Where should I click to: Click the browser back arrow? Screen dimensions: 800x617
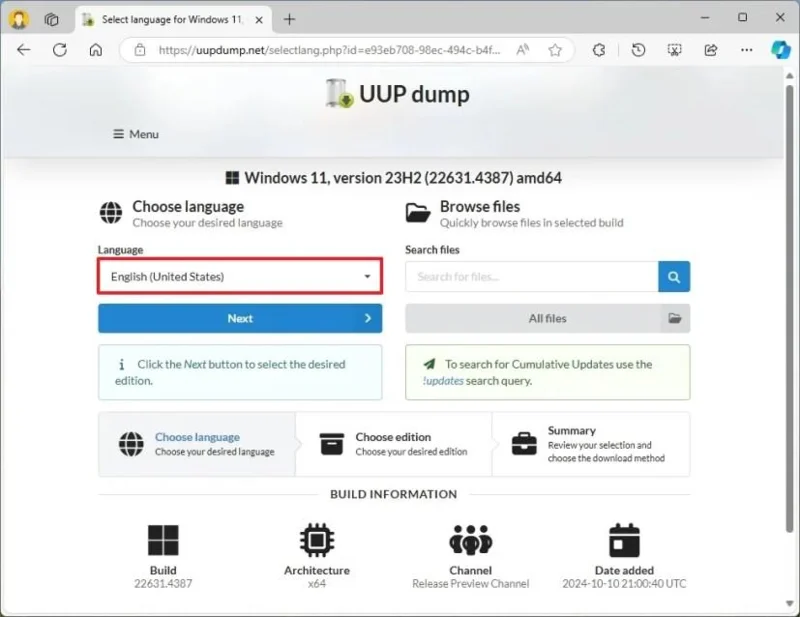(24, 50)
